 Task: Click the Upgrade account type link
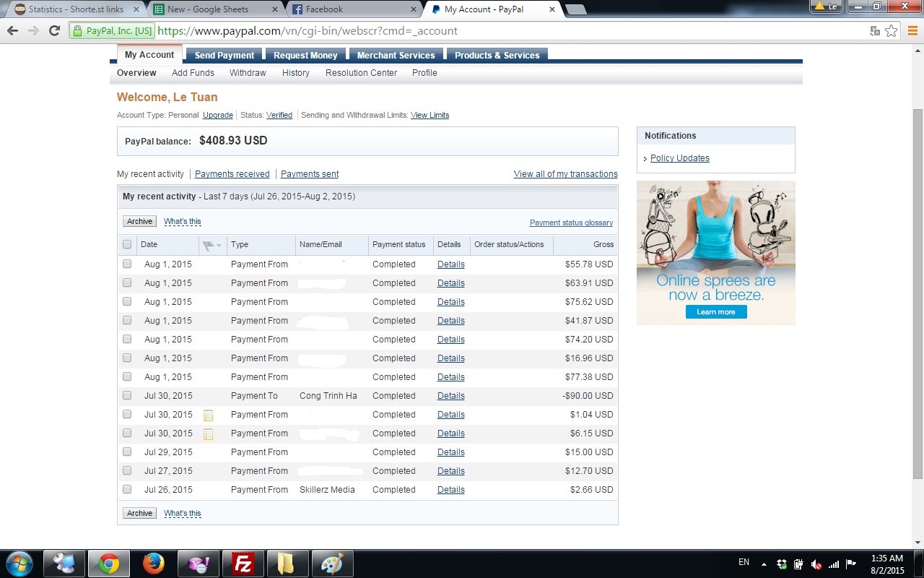pyautogui.click(x=218, y=116)
